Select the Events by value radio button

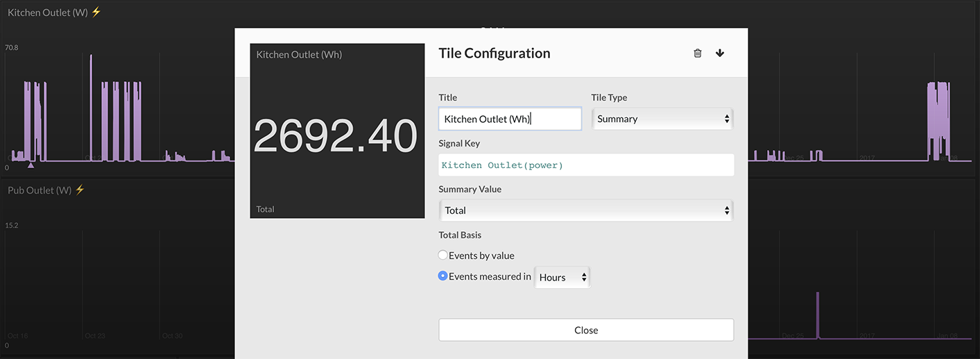[443, 256]
